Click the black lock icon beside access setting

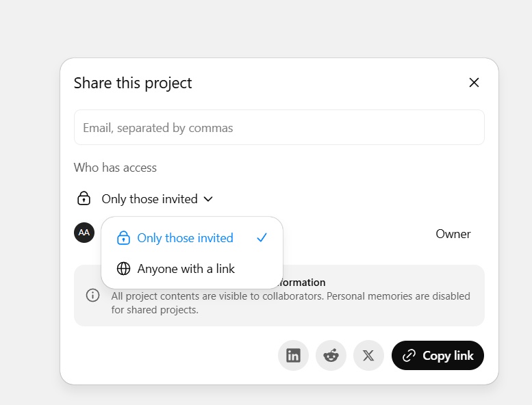click(x=84, y=199)
